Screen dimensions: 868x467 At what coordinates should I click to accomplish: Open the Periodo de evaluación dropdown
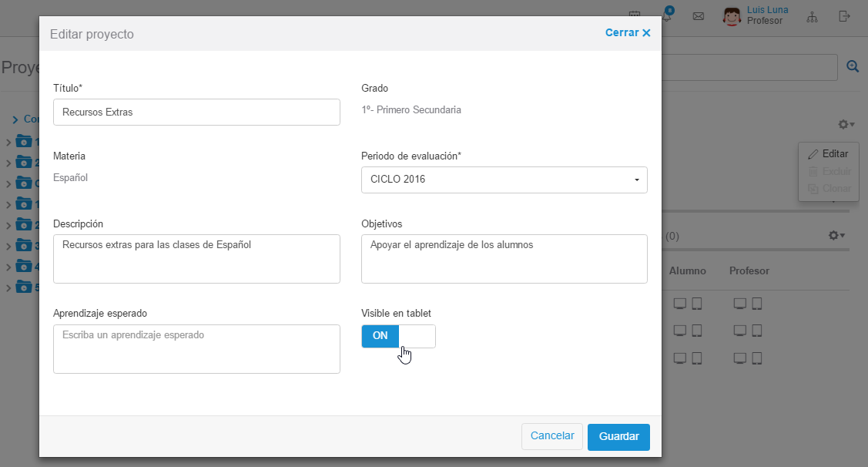(504, 180)
